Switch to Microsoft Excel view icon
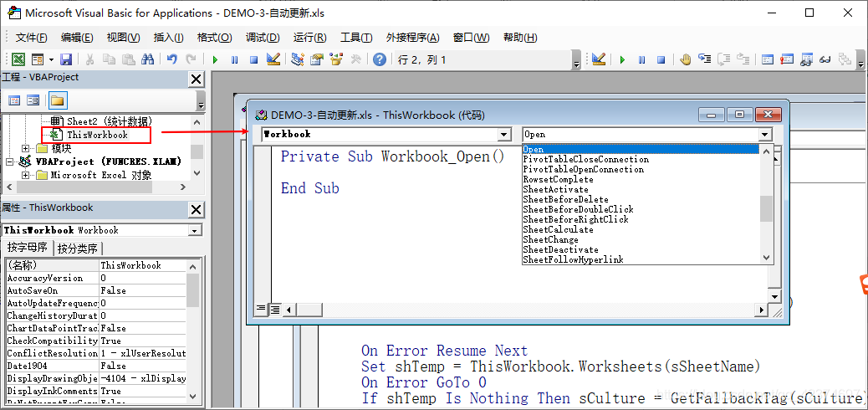Screen dimensions: 868x410 (x=18, y=60)
